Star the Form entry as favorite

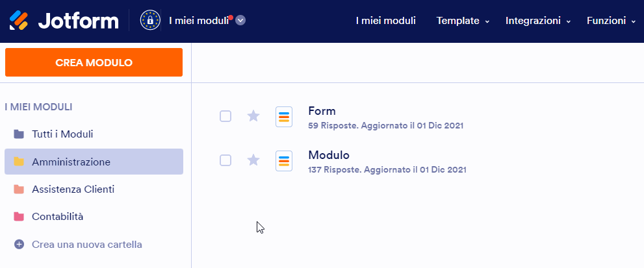click(253, 116)
